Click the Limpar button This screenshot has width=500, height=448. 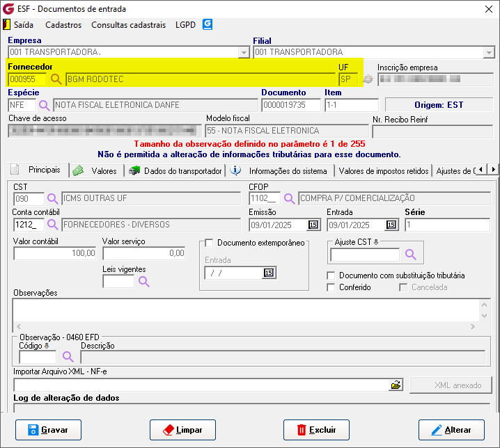point(182,430)
